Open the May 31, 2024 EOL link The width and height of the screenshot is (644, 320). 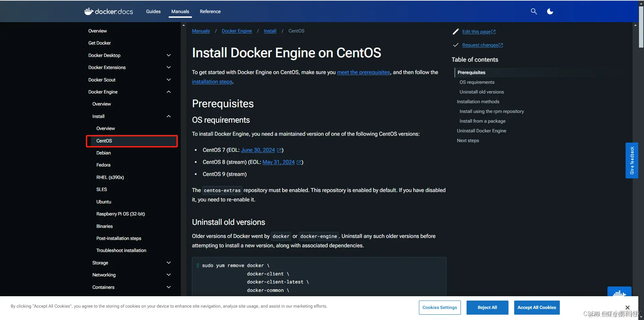[278, 162]
